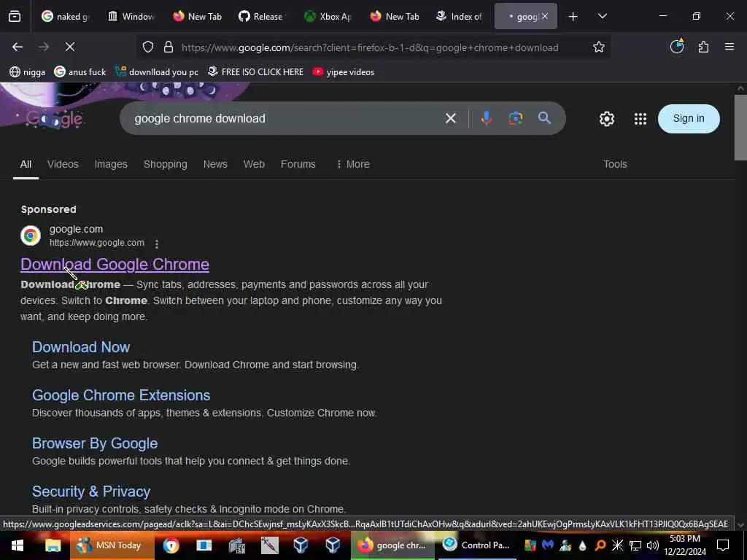Switch to Control Panel taskbar window
This screenshot has width=747, height=560.
(477, 545)
